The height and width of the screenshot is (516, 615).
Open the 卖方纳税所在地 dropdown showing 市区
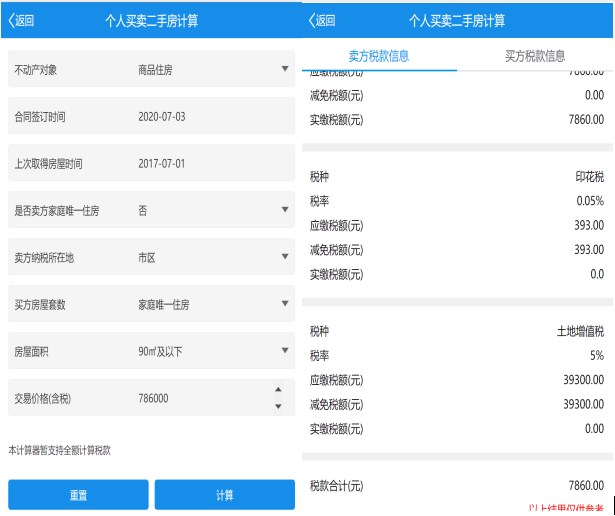tap(151, 257)
